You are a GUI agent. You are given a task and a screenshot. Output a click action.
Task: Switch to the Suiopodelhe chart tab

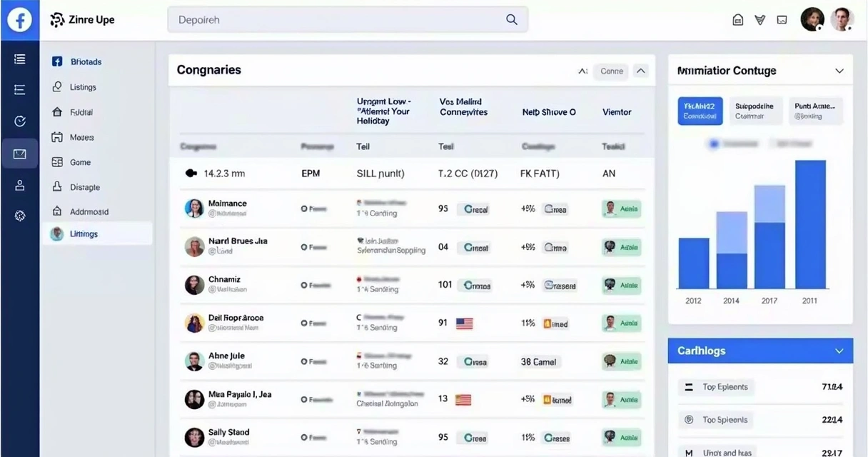pyautogui.click(x=755, y=111)
